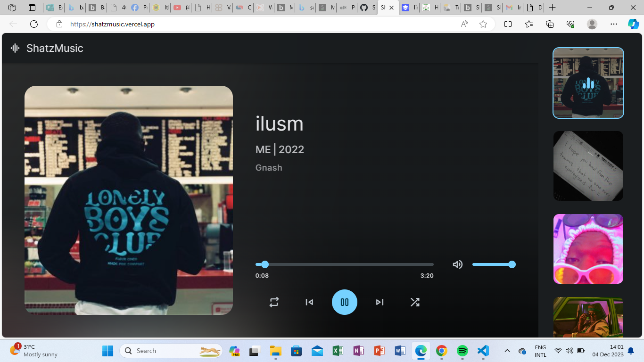Add this page to favorites
The image size is (644, 362).
pos(483,24)
